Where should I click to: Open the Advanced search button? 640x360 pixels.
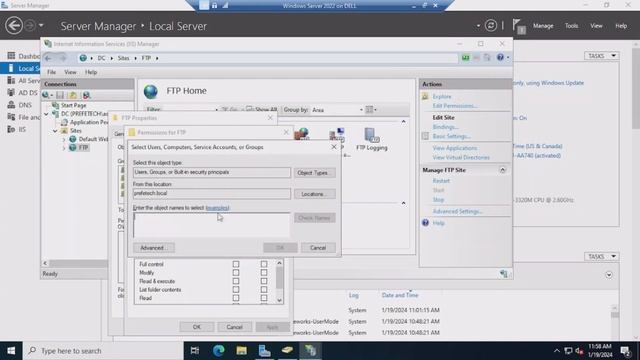coord(153,248)
